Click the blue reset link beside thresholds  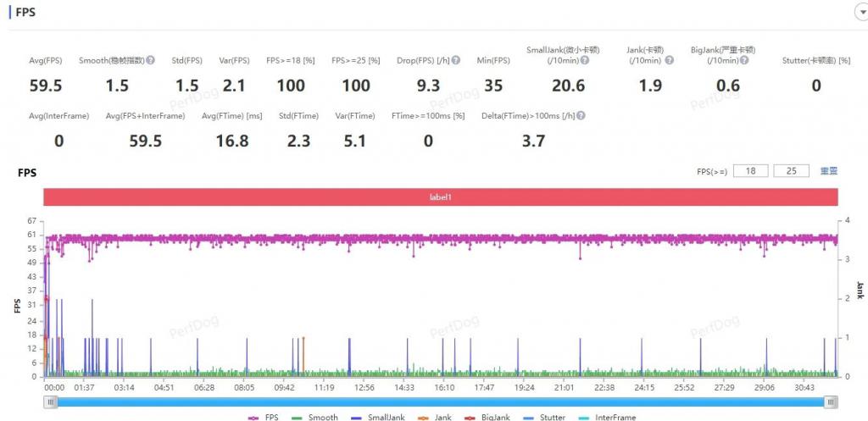tap(829, 171)
